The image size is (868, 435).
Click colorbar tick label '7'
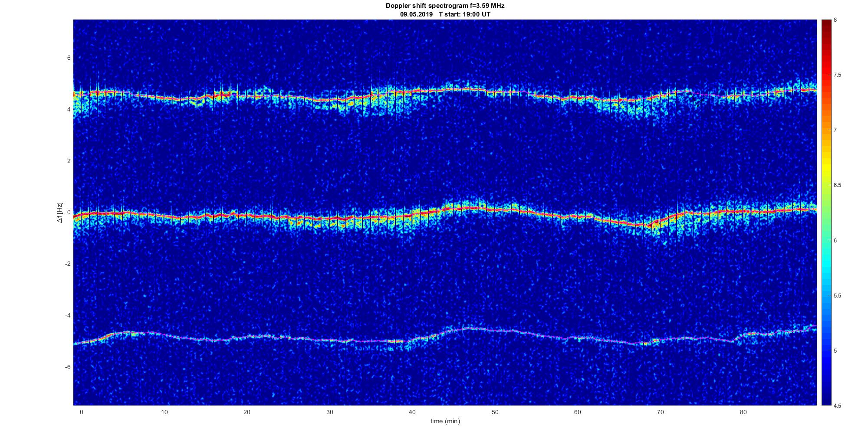point(835,130)
